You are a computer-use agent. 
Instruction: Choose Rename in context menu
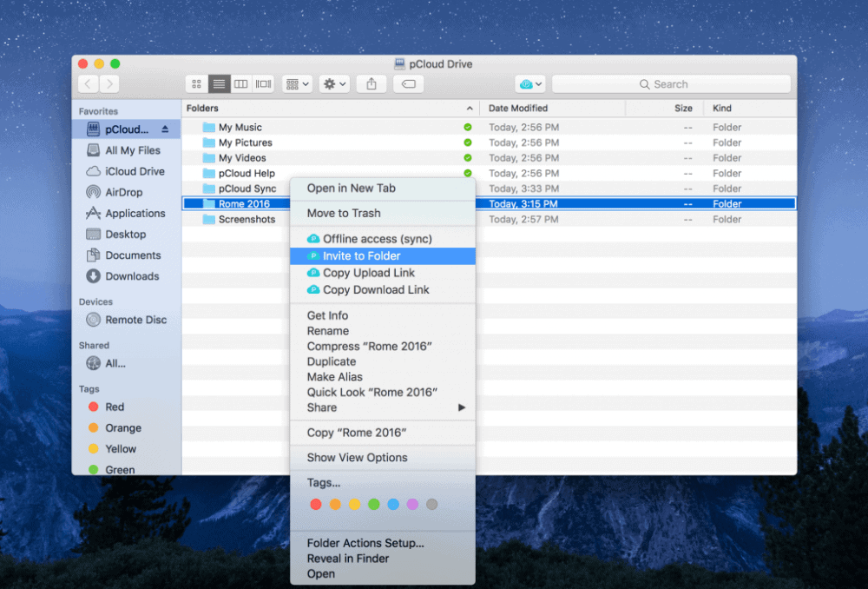click(383, 331)
